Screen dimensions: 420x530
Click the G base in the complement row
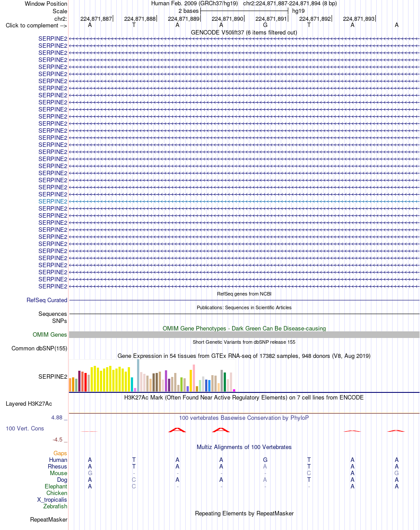265,25
